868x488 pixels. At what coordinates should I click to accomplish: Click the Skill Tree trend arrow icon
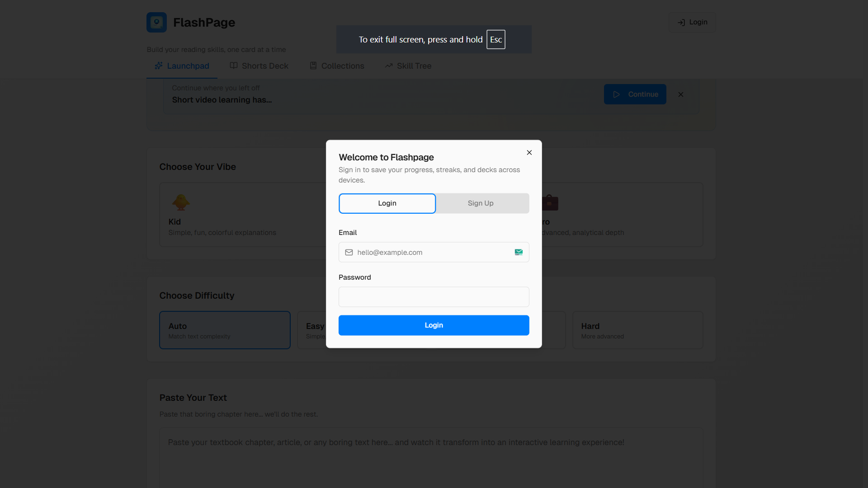[389, 66]
